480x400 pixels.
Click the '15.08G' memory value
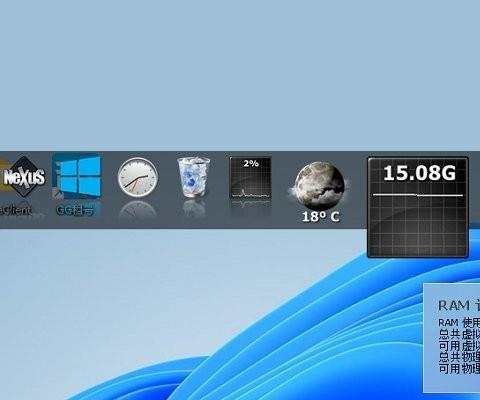[419, 173]
